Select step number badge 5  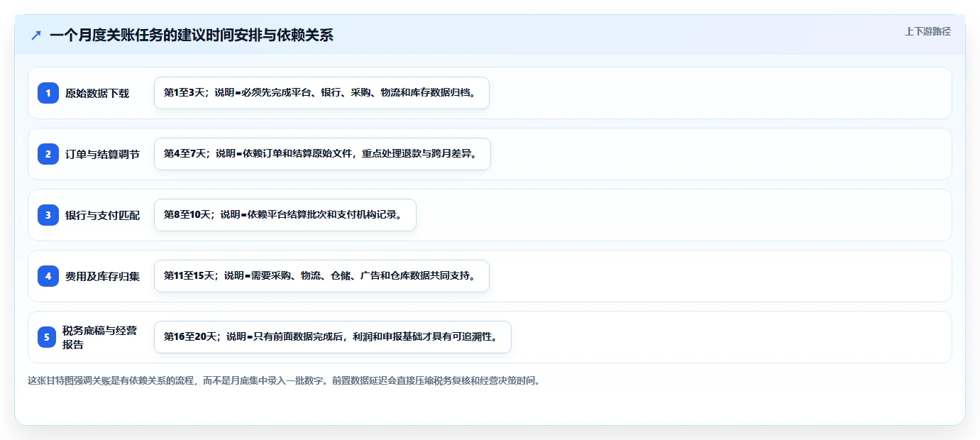click(47, 337)
